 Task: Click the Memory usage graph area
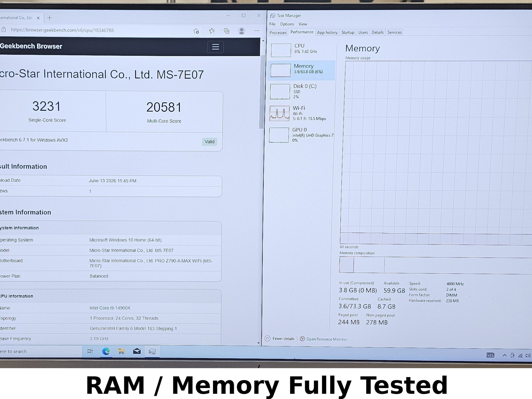tap(436, 153)
